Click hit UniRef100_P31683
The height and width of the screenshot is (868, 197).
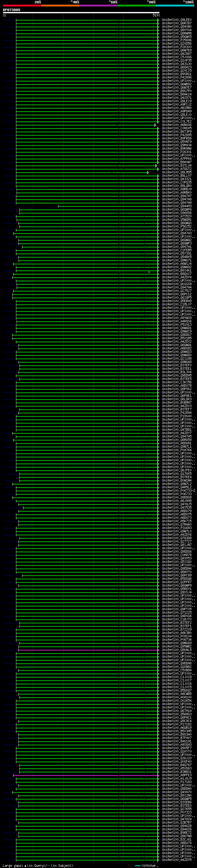(177, 528)
